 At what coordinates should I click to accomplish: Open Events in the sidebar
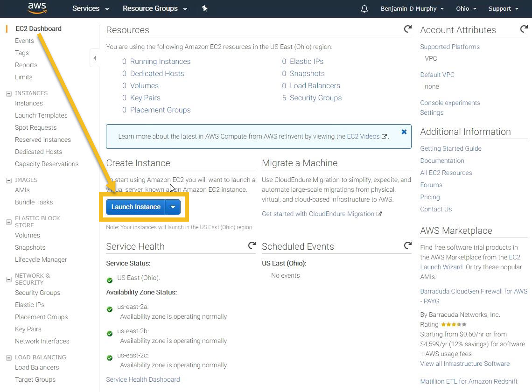coord(24,41)
